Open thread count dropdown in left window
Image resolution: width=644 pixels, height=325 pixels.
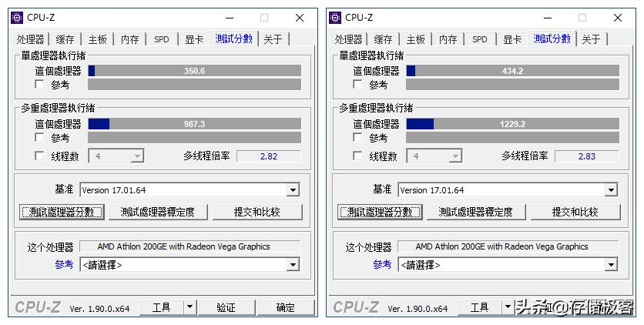point(116,156)
